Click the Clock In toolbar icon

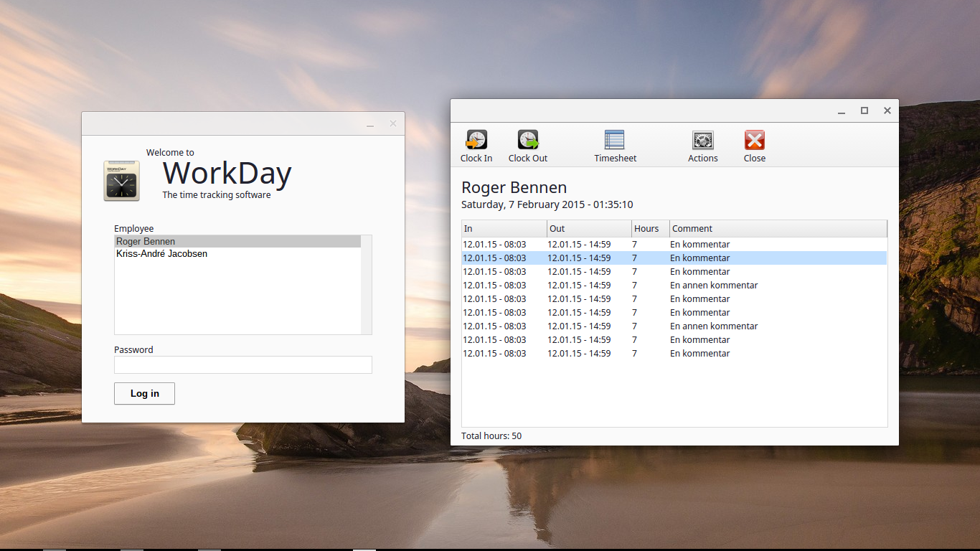tap(476, 146)
